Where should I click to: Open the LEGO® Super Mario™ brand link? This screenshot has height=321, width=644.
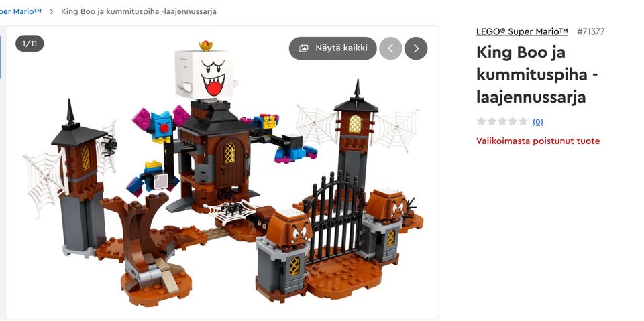[522, 31]
